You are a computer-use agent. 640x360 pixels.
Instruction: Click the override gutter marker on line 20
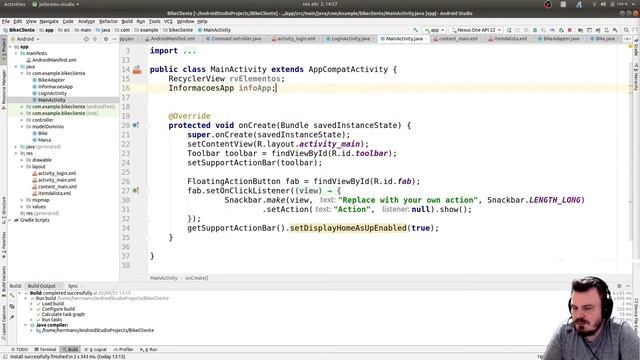point(136,125)
